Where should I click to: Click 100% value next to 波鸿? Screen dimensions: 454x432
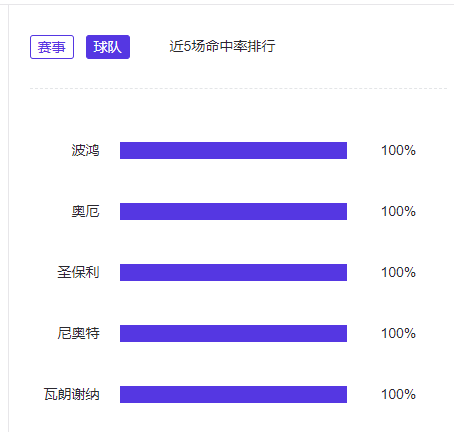tap(398, 150)
